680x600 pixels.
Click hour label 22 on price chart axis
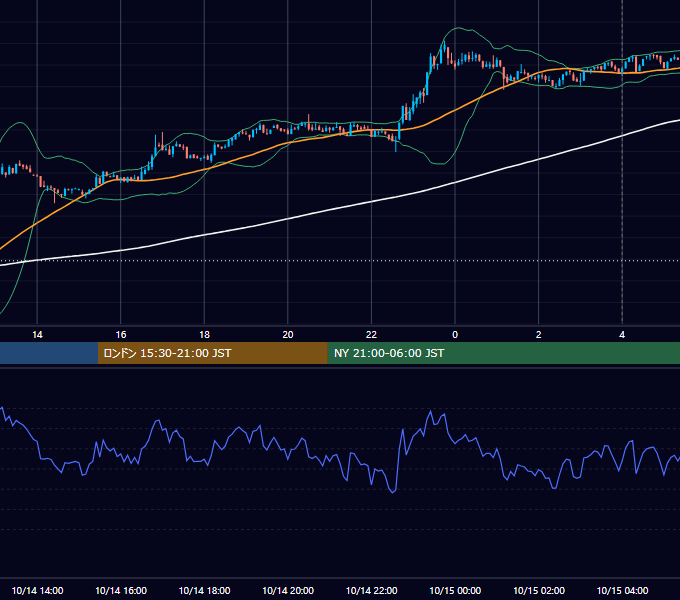[x=371, y=335]
